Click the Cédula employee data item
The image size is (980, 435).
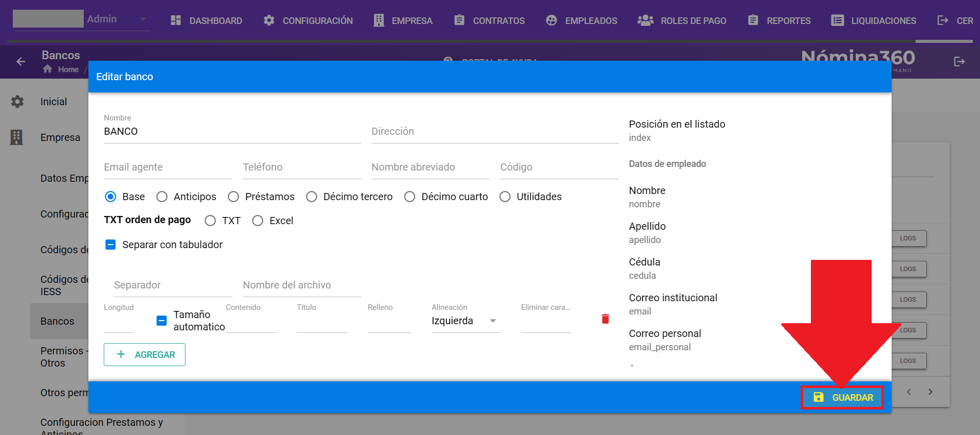click(645, 268)
